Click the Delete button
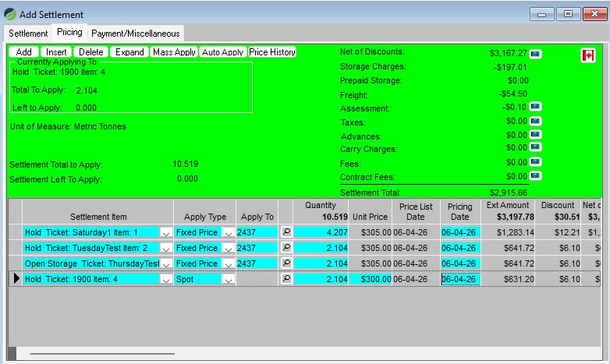The image size is (610, 364). pos(90,51)
